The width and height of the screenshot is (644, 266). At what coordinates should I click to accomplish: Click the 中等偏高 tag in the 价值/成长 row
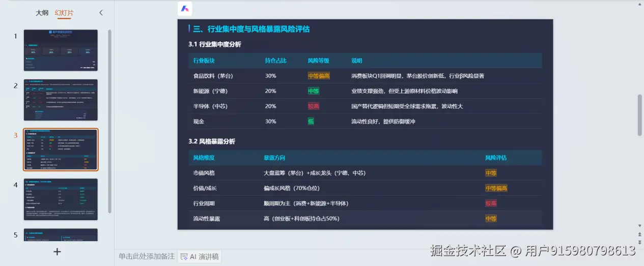pos(496,188)
